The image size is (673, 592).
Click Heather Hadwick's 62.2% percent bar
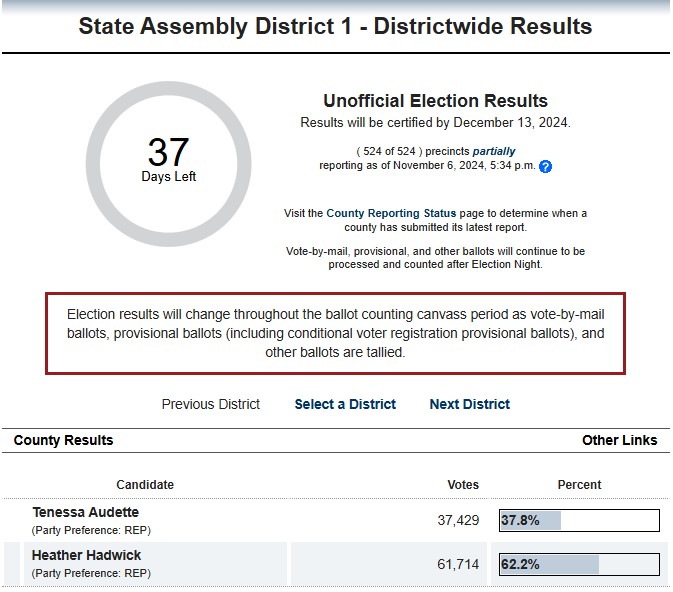click(579, 564)
